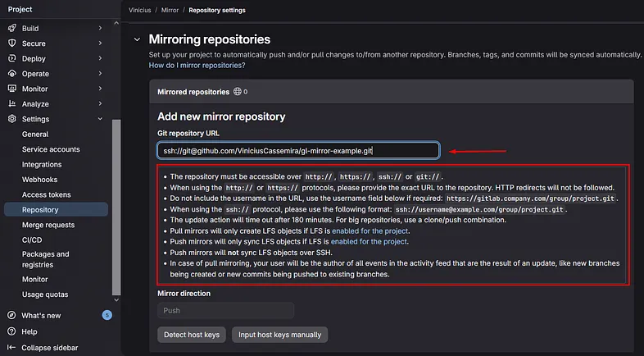
Task: Click the Settings gear icon
Action: coord(12,119)
